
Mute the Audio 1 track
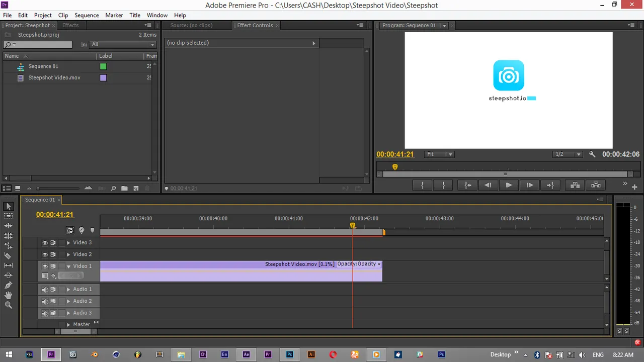pos(45,290)
